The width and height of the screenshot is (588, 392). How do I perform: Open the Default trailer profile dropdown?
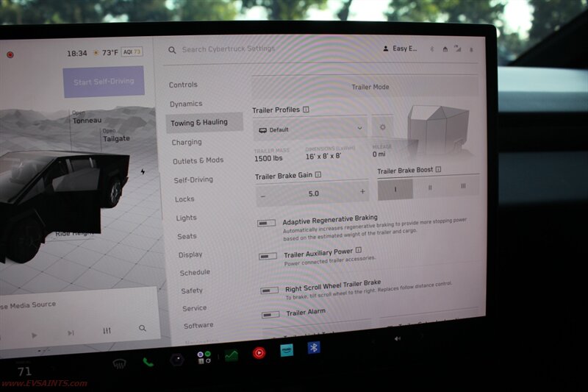click(310, 129)
